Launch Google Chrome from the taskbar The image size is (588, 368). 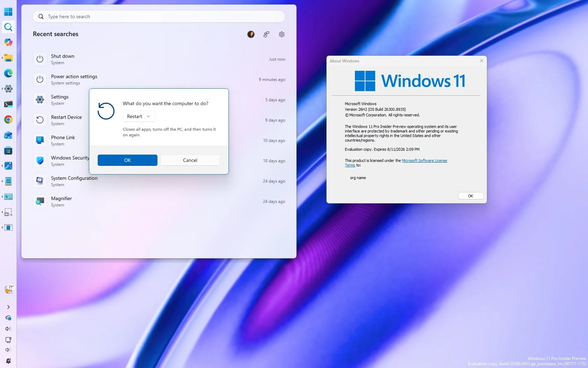click(x=8, y=120)
